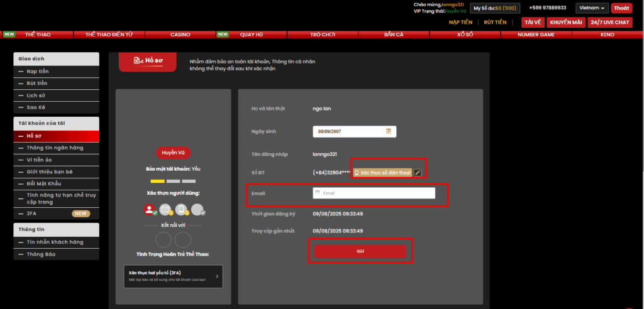Image resolution: width=644 pixels, height=309 pixels.
Task: Click the second empty connect-with circle
Action: pos(183,240)
